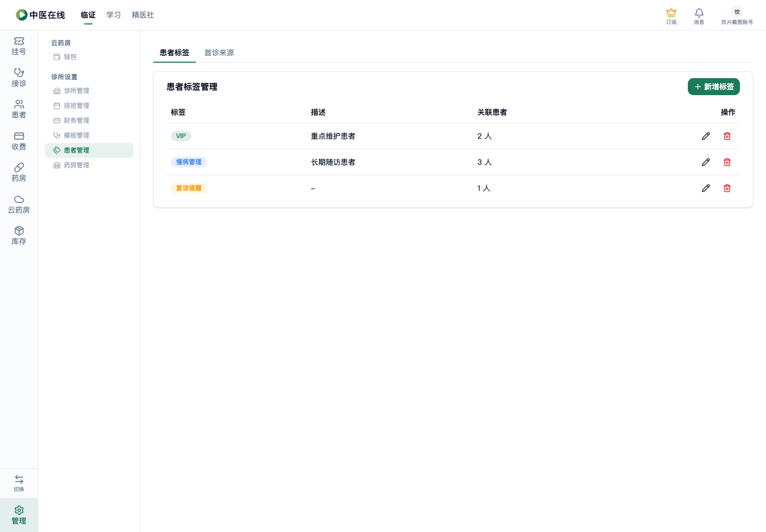Click the VIP tag badge
Screen dimensions: 766x532
[x=181, y=136]
